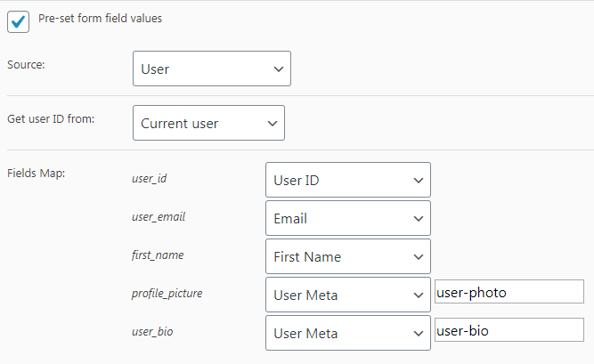The height and width of the screenshot is (364, 594).
Task: Click the user_id field name
Action: point(149,179)
